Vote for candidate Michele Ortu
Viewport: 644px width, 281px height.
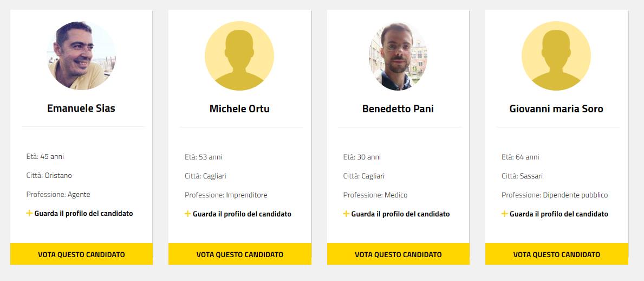(x=240, y=254)
